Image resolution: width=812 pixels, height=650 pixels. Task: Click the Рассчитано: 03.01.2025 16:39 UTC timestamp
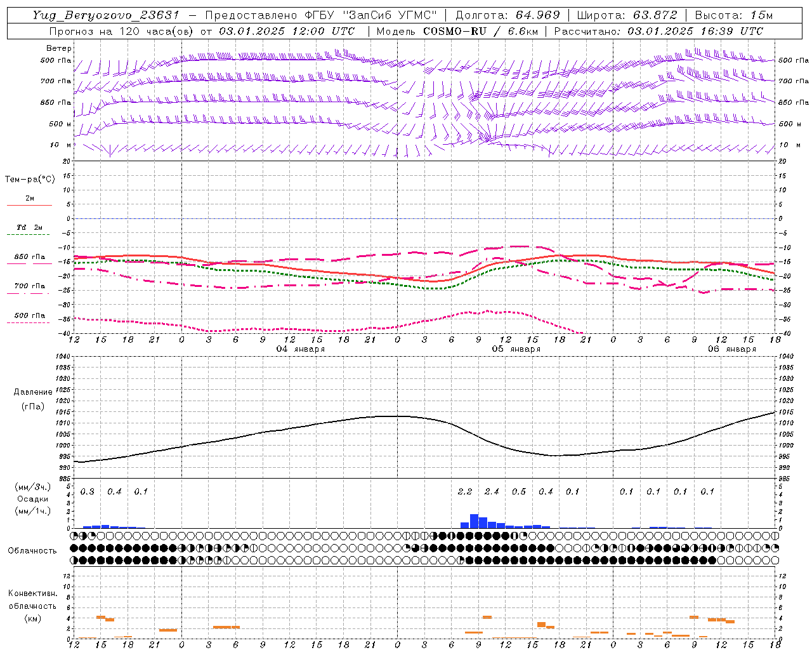(658, 31)
